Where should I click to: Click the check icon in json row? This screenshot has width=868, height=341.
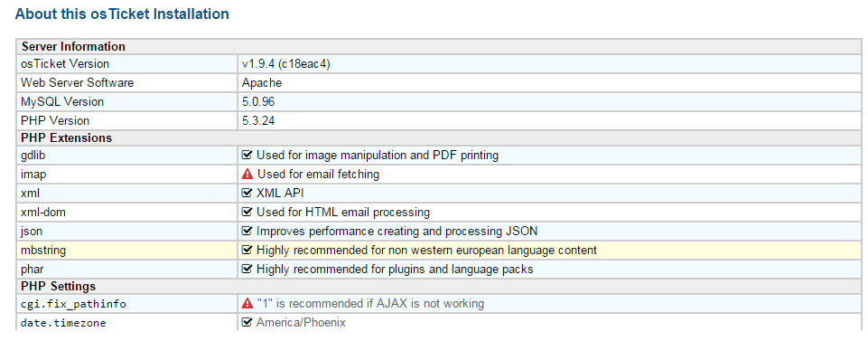pyautogui.click(x=247, y=231)
